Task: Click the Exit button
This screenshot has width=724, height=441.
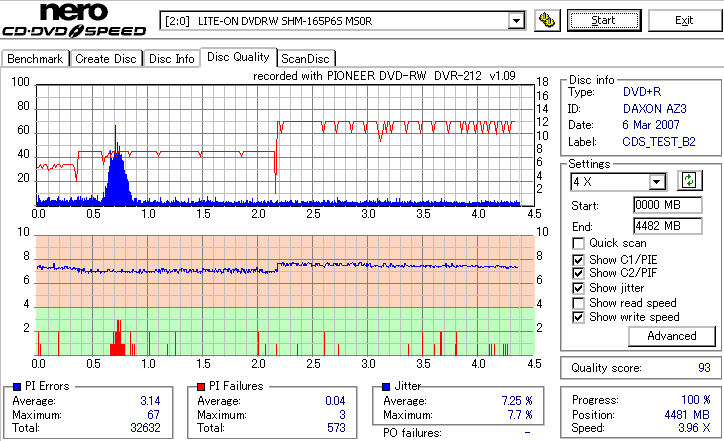Action: pyautogui.click(x=684, y=20)
